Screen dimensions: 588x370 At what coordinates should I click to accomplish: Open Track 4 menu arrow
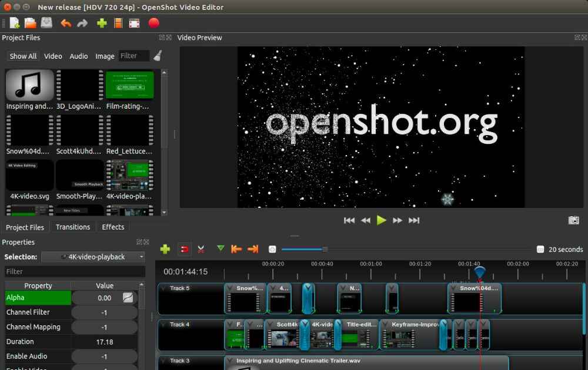(x=163, y=325)
